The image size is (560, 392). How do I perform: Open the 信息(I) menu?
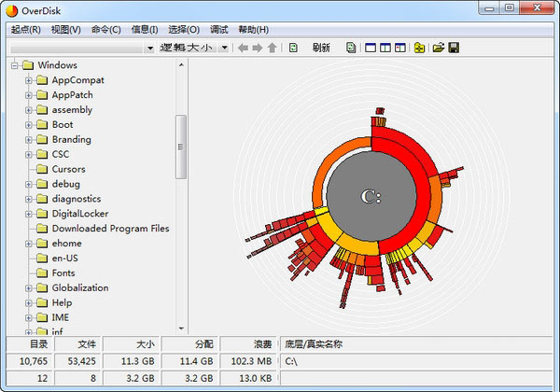[x=144, y=29]
